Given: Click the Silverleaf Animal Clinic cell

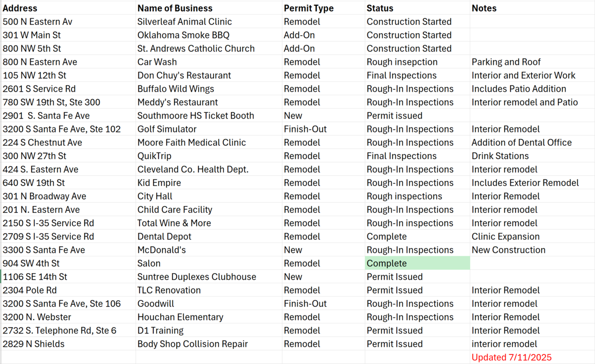Looking at the screenshot, I should (209, 22).
